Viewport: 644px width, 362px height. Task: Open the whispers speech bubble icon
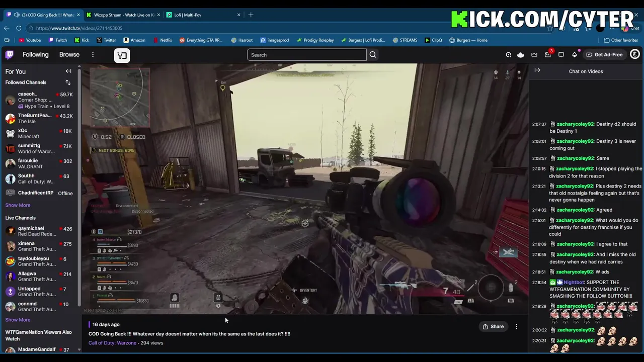561,55
